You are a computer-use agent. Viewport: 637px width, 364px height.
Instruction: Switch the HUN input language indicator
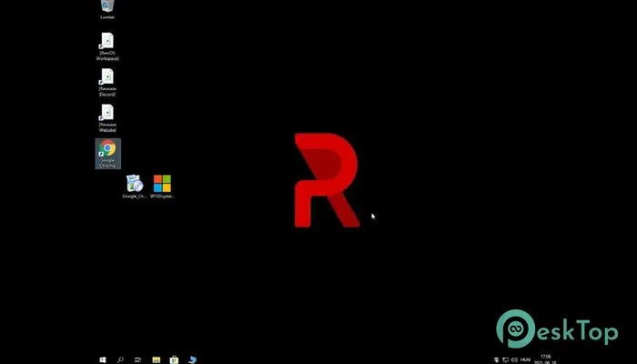pos(526,360)
